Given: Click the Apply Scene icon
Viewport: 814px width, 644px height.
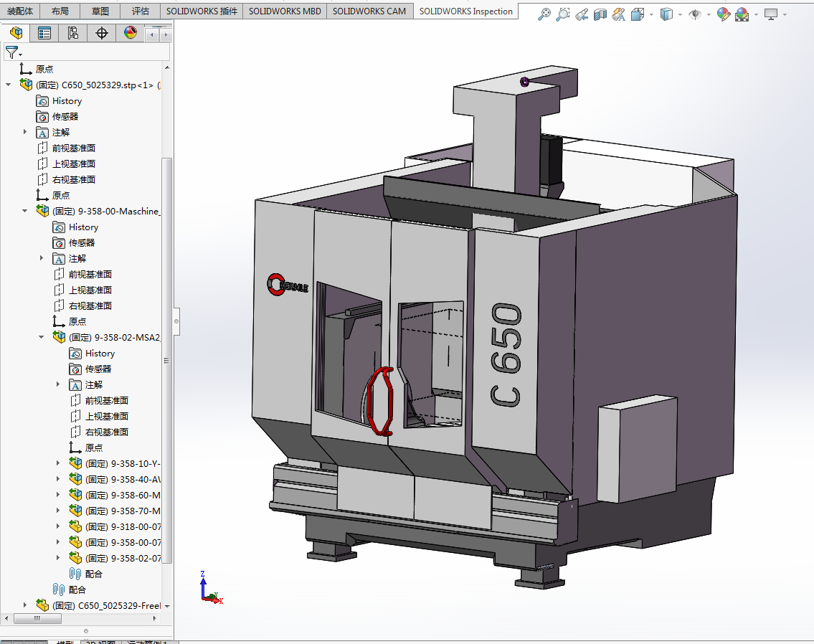Looking at the screenshot, I should click(x=742, y=14).
